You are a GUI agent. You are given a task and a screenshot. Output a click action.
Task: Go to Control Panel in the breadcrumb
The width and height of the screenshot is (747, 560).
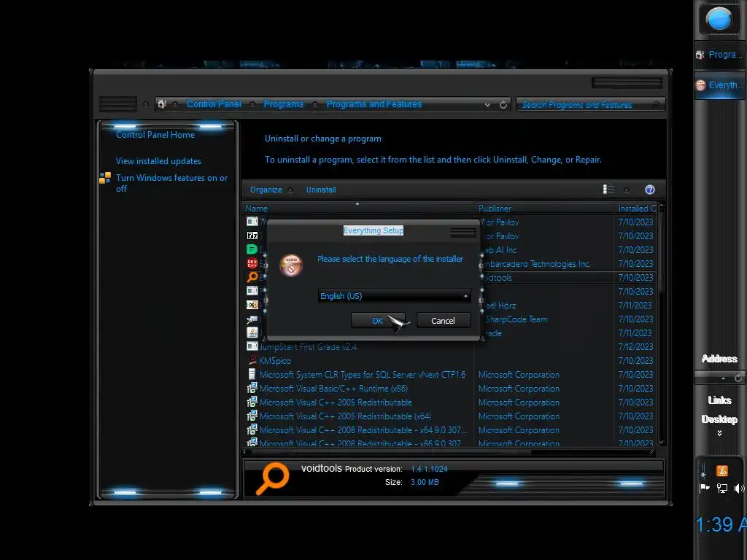coord(214,104)
